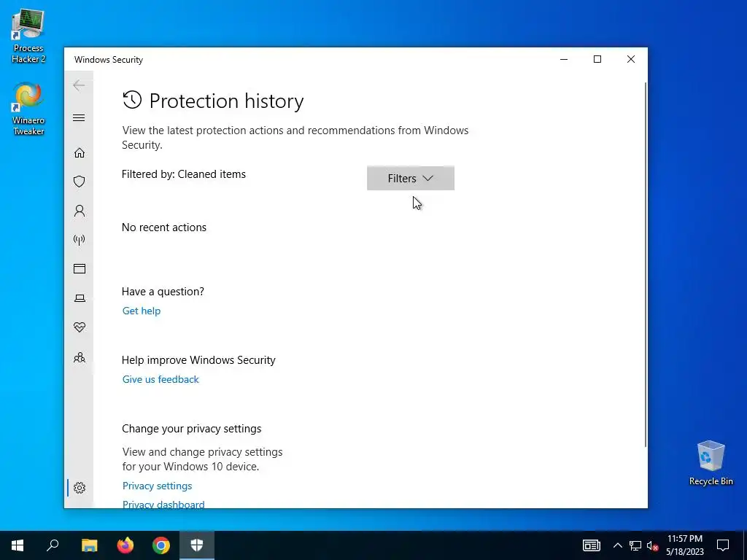This screenshot has width=747, height=560.
Task: Open Virus & threat protection shield icon
Action: click(79, 182)
